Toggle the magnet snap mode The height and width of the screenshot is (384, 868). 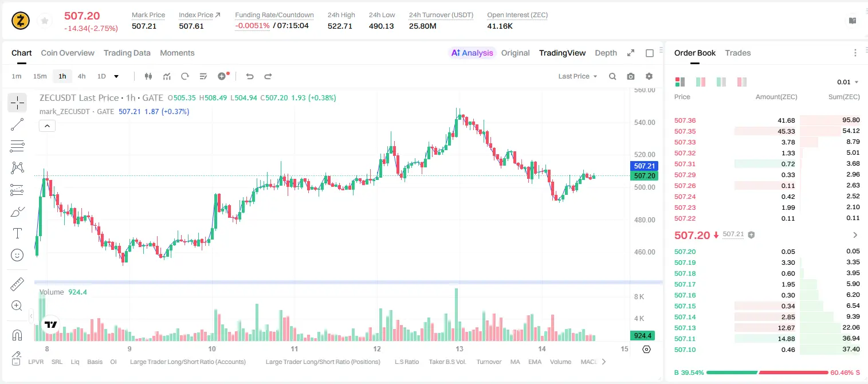coord(17,335)
